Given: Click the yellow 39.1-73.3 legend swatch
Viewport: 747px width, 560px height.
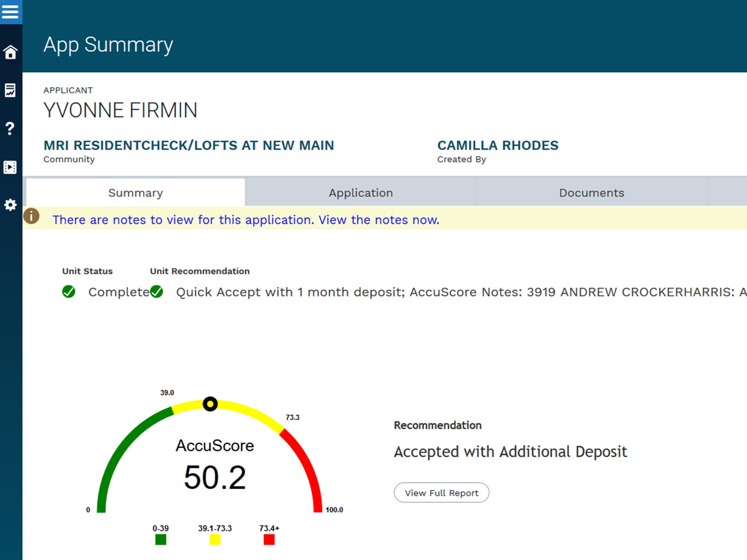Looking at the screenshot, I should tap(215, 539).
